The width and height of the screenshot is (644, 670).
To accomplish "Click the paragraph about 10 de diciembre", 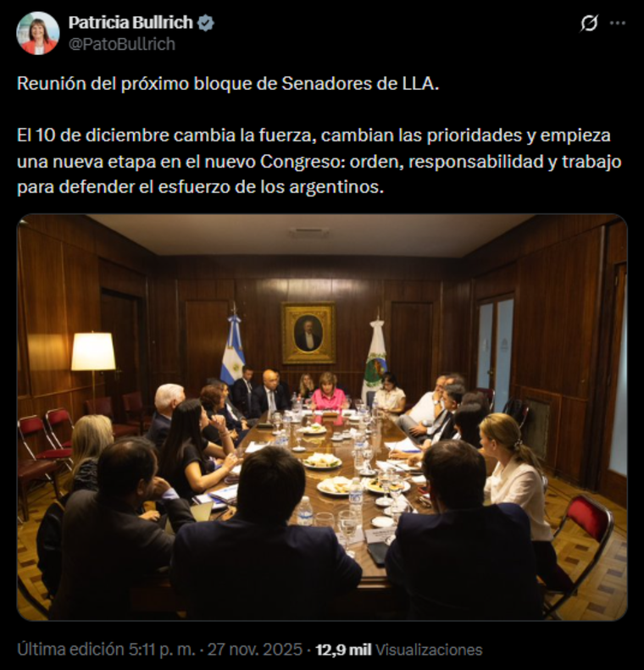I will 319,162.
